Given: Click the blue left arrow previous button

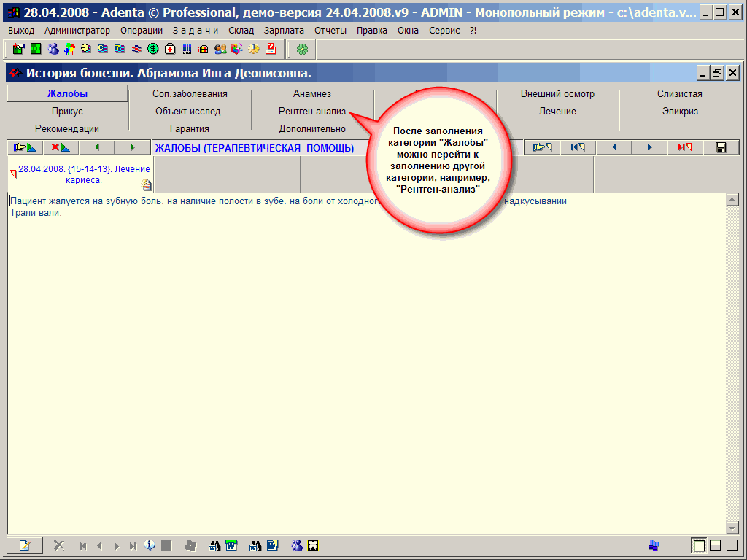Looking at the screenshot, I should pos(614,147).
